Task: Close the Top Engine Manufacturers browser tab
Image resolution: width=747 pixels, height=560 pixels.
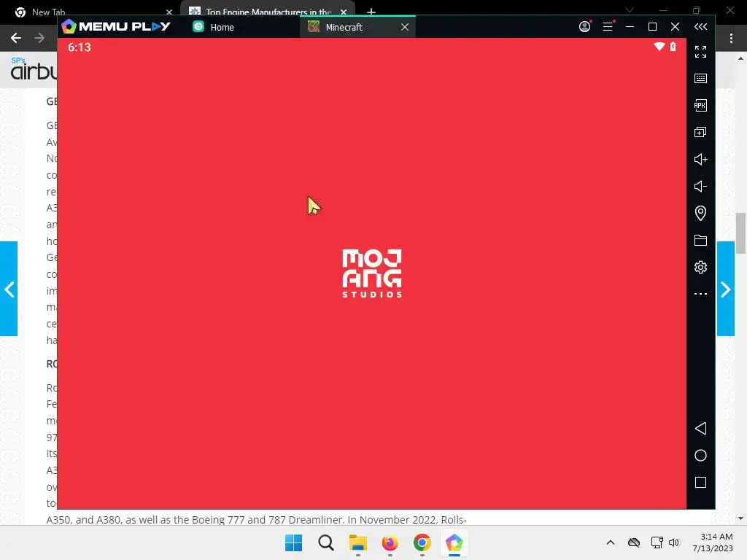Action: pyautogui.click(x=344, y=12)
